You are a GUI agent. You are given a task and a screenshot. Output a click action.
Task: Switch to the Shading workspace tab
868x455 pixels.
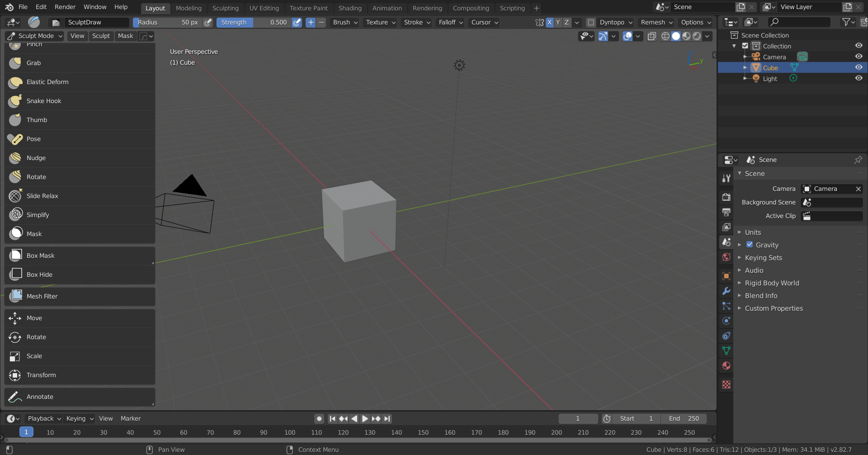click(x=350, y=8)
